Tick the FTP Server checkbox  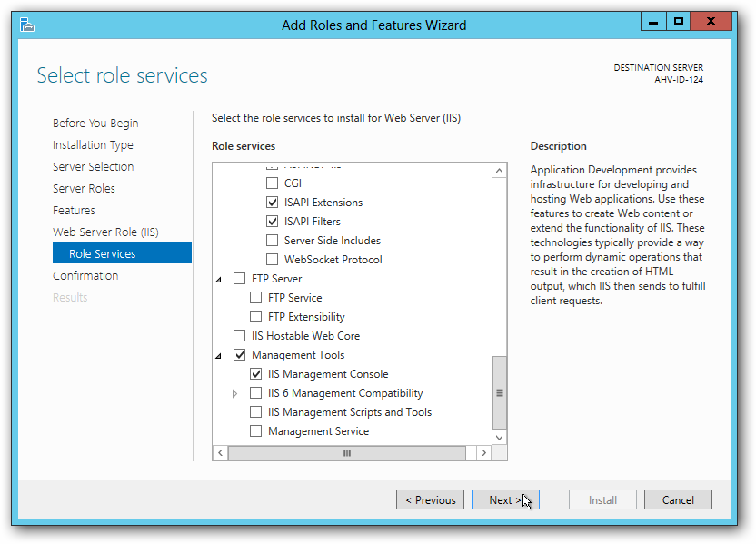(x=239, y=279)
